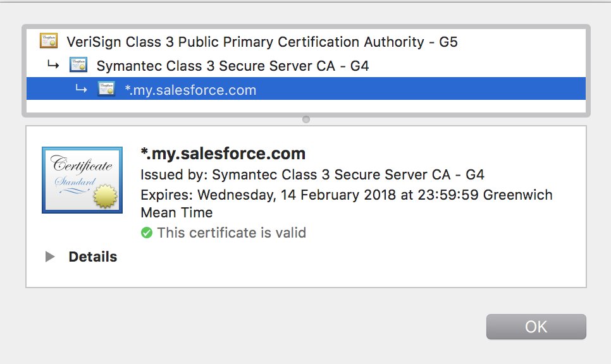The height and width of the screenshot is (364, 611).
Task: Click the VeriSign root certificate icon
Action: 49,40
